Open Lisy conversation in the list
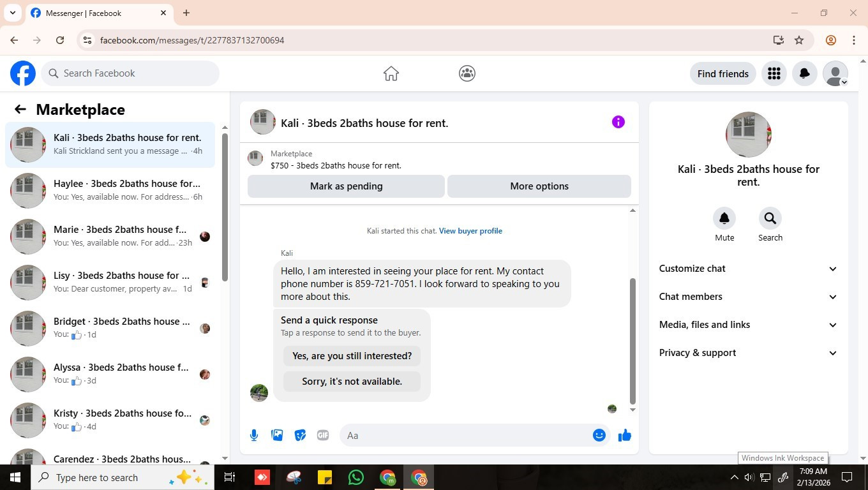 tap(110, 283)
